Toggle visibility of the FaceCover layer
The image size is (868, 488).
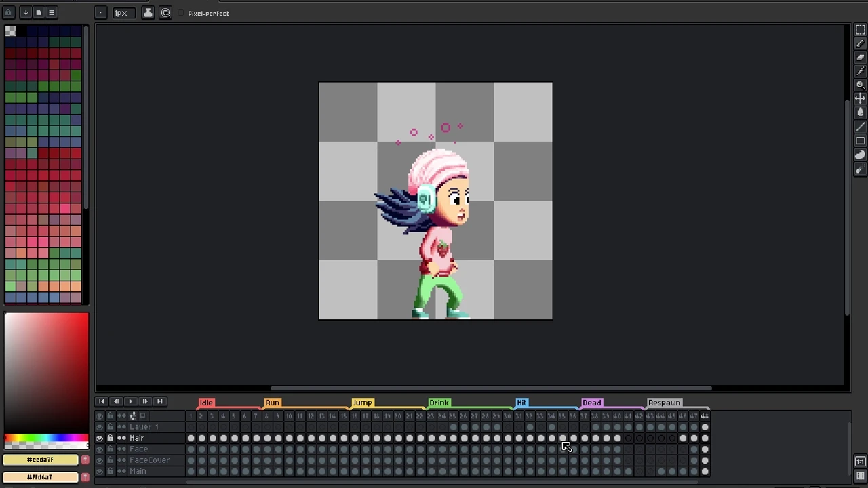coord(100,460)
